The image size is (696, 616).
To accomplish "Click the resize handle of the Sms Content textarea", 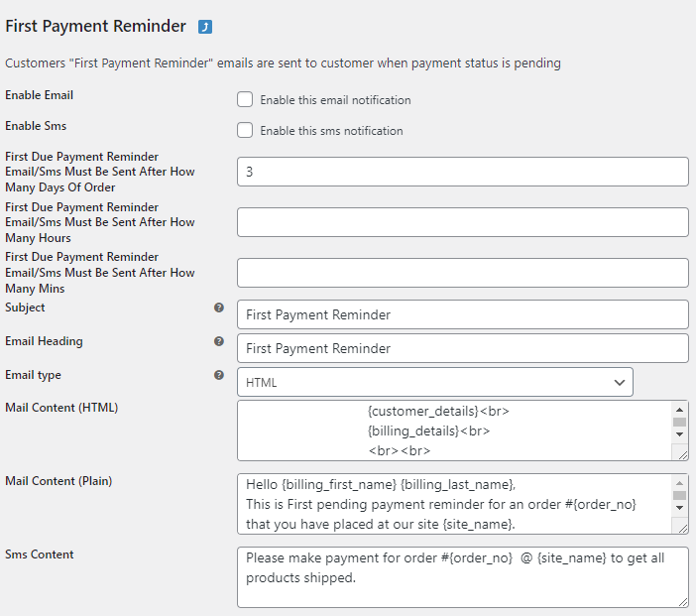I will coord(683,602).
